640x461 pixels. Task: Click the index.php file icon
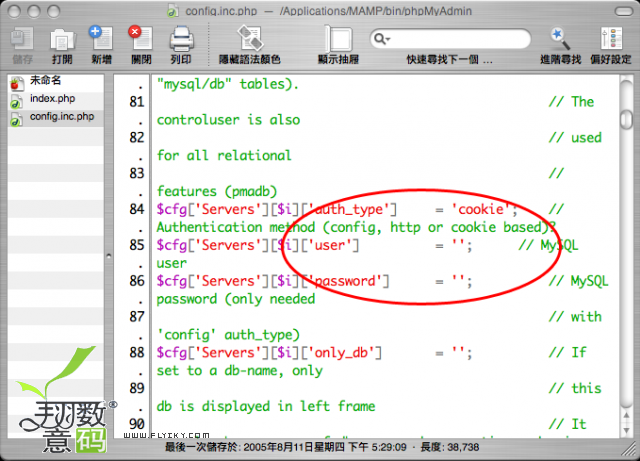[16, 101]
